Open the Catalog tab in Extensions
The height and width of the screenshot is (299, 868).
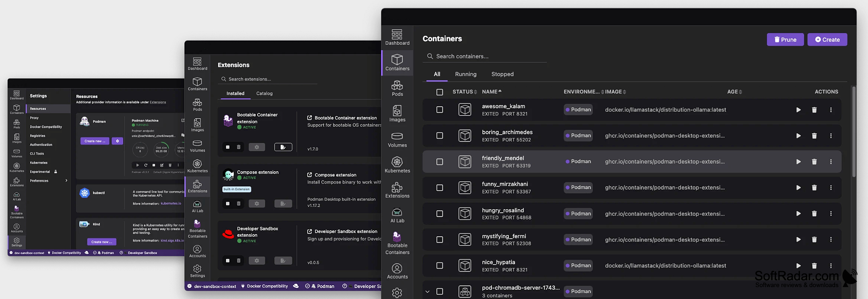coord(264,93)
